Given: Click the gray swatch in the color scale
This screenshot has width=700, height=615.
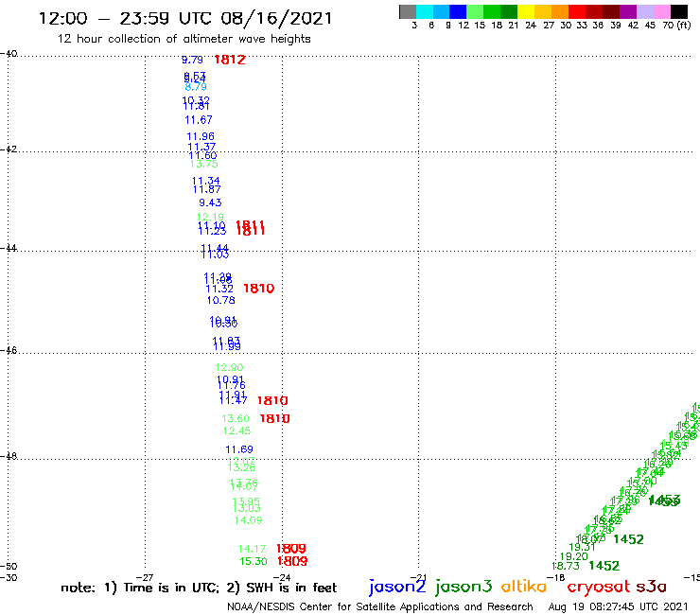Looking at the screenshot, I should point(408,11).
